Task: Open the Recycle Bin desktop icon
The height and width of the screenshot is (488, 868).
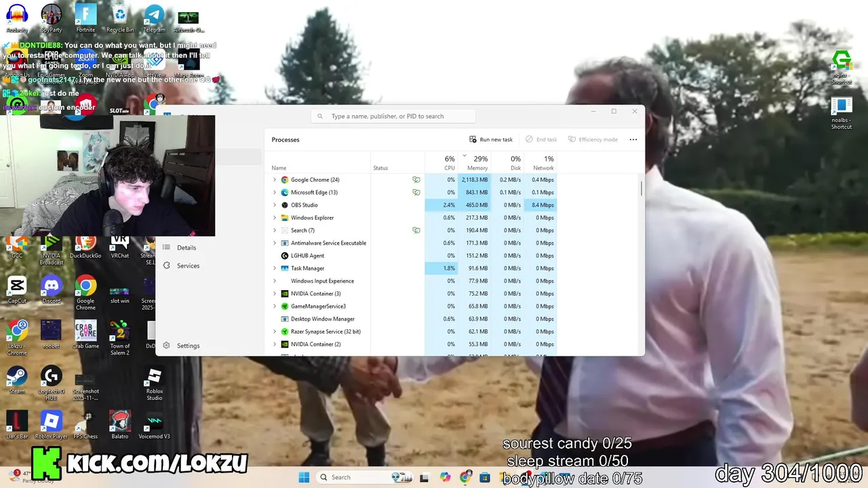Action: (x=120, y=18)
